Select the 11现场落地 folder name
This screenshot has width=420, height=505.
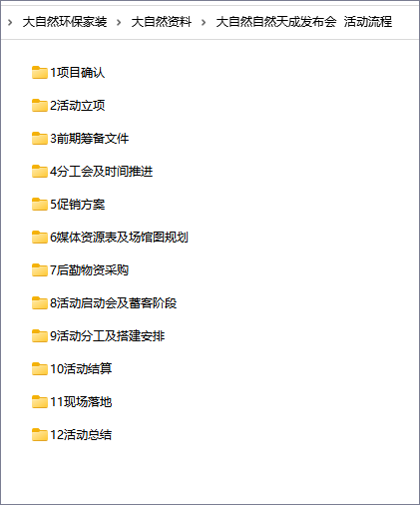pos(81,402)
